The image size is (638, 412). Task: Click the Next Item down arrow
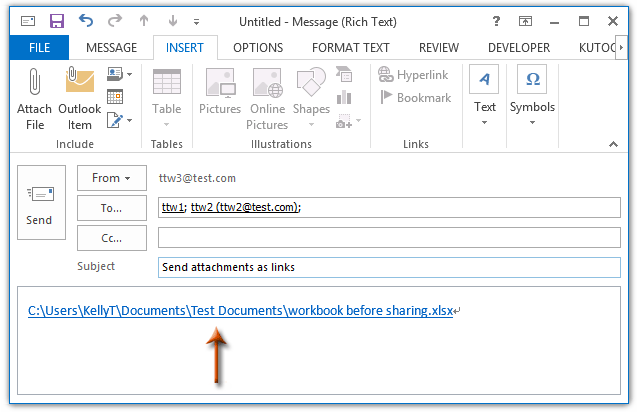[x=173, y=20]
